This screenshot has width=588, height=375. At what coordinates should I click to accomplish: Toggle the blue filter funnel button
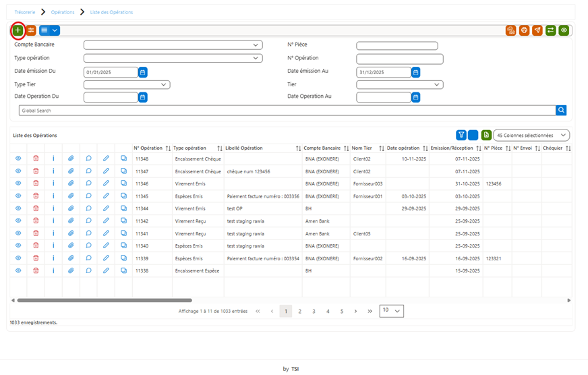tap(461, 135)
